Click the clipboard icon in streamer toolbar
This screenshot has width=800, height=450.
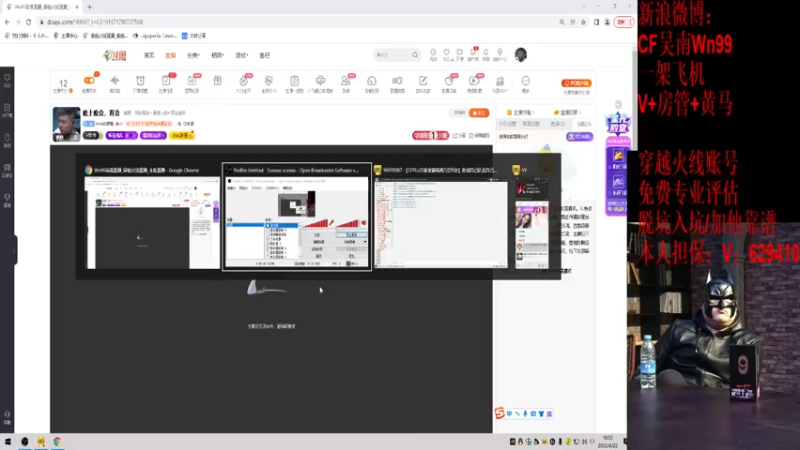[x=294, y=81]
